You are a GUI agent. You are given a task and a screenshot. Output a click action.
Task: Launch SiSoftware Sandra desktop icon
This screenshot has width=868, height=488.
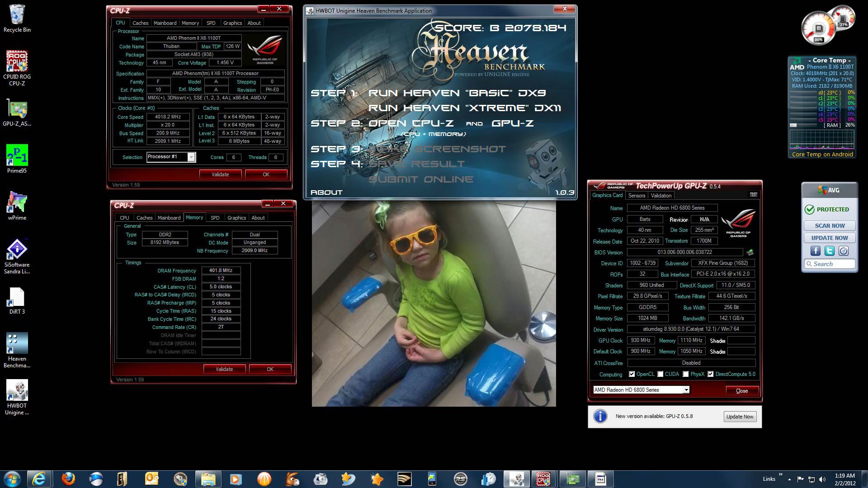[17, 257]
